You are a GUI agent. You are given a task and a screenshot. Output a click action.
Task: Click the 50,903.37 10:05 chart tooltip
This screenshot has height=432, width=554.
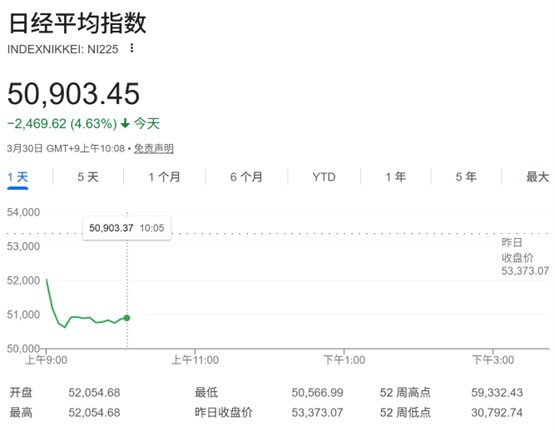click(126, 228)
